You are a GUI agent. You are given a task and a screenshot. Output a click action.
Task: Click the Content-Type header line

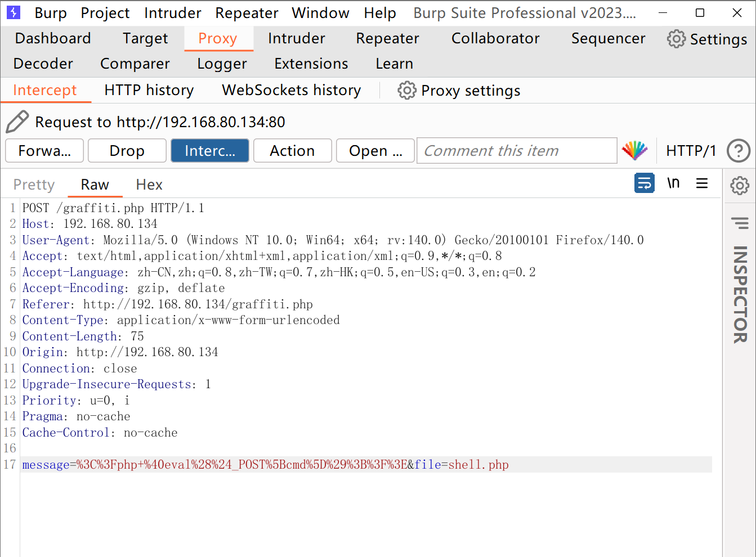pos(181,320)
